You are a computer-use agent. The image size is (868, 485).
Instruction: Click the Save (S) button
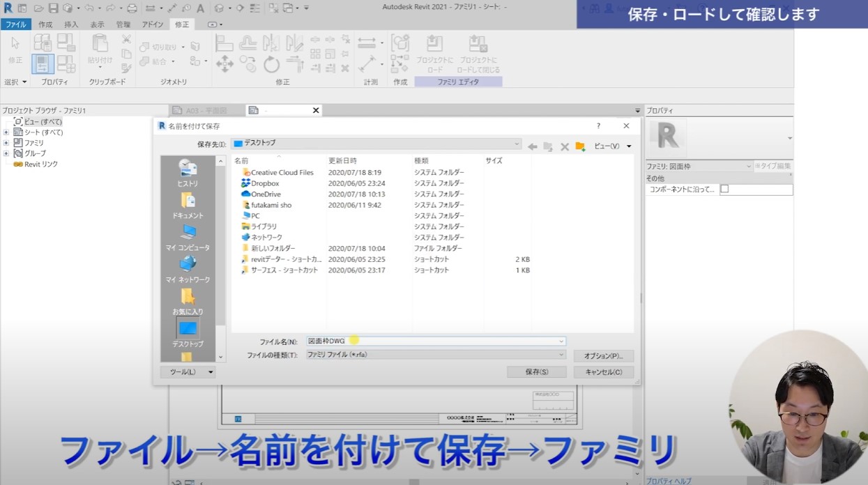(x=536, y=372)
